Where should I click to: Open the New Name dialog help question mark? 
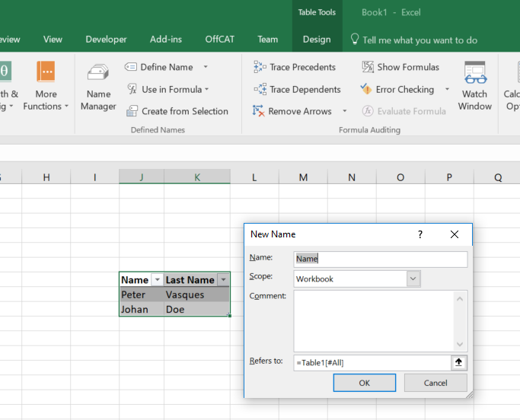420,234
